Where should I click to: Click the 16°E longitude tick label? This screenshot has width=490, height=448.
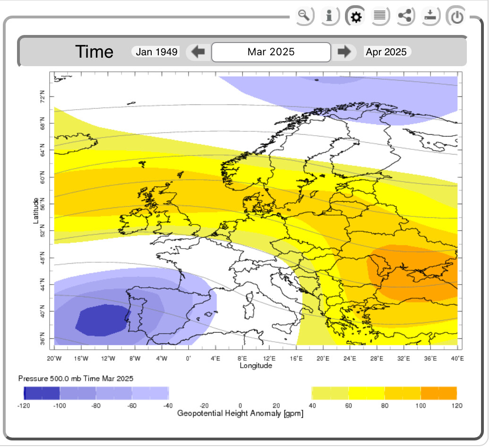[296, 358]
